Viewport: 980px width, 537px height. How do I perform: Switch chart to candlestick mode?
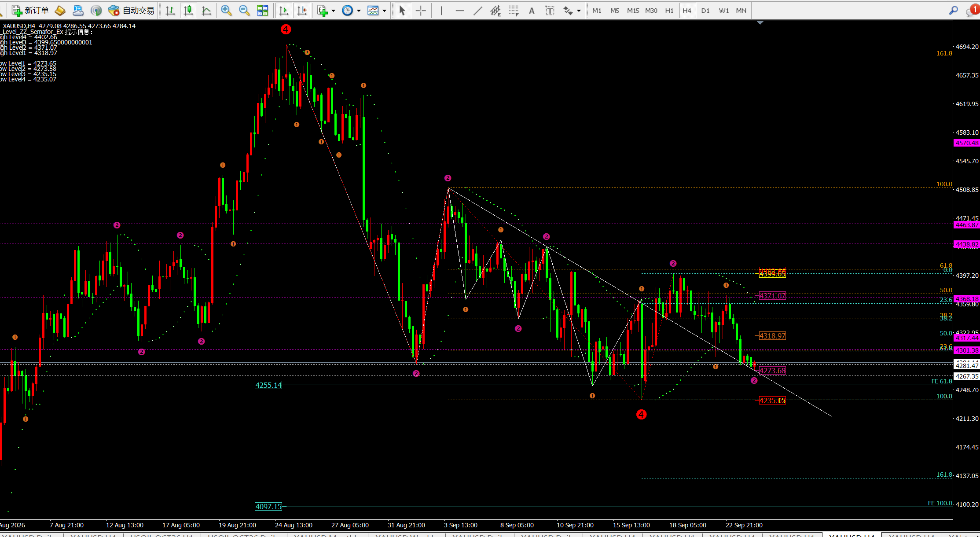pyautogui.click(x=188, y=10)
